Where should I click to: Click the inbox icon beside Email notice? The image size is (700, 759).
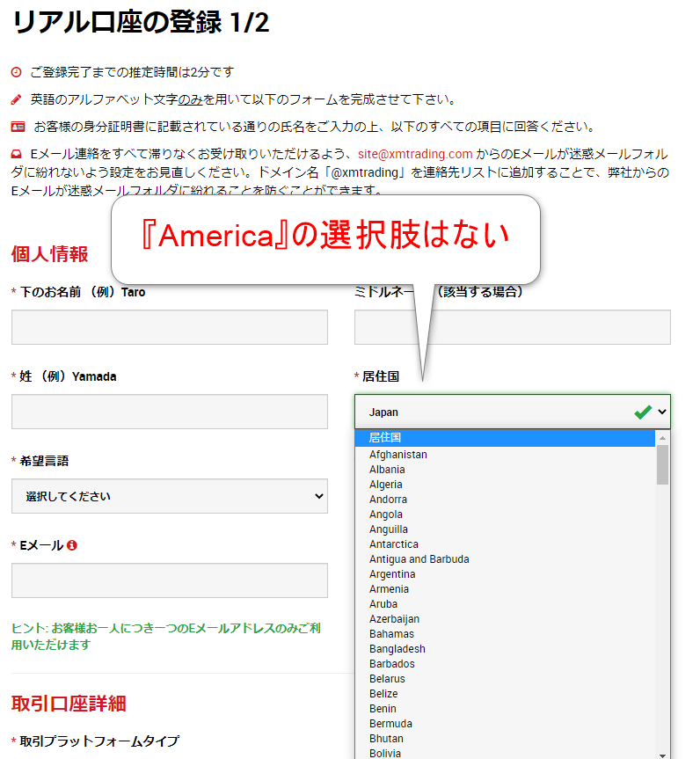point(17,155)
